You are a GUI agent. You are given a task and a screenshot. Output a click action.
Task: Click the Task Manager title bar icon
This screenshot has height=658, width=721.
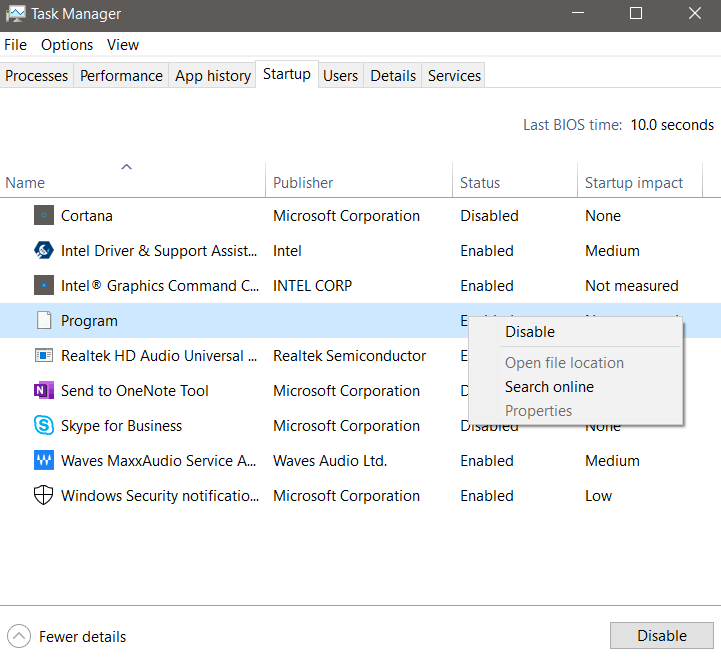(16, 14)
